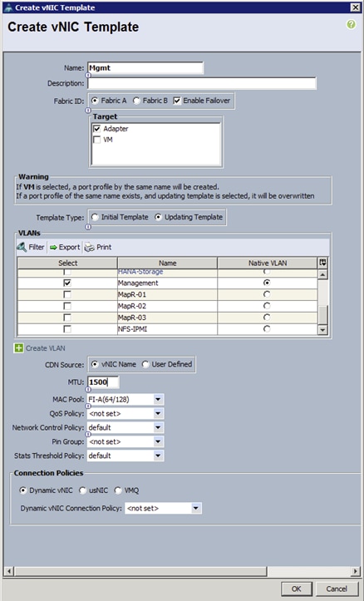Select vNIC Name CDN source radio
Screen dimensions: 364x601
95,365
